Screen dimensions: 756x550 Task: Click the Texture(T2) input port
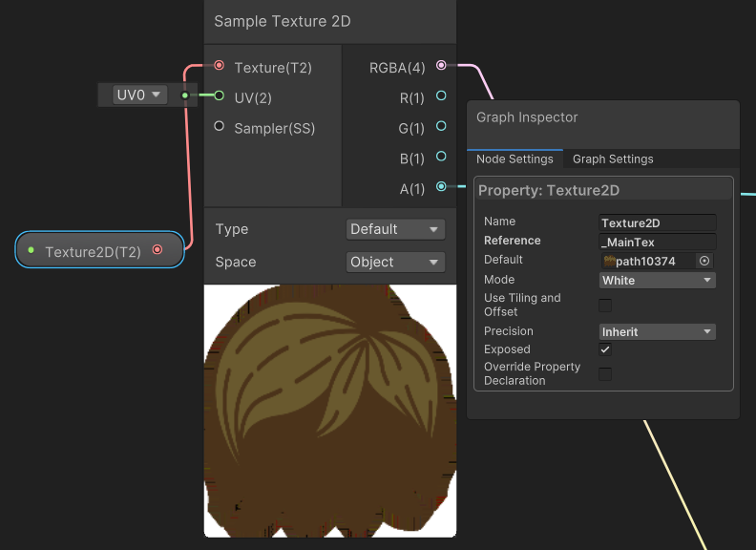pyautogui.click(x=220, y=66)
